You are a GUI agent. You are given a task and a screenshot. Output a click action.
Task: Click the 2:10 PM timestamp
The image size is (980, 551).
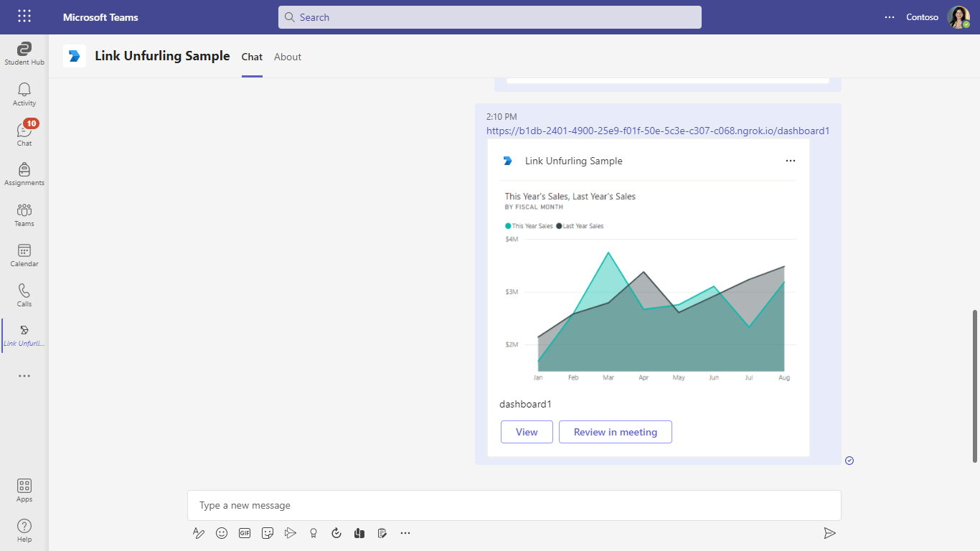pyautogui.click(x=501, y=116)
